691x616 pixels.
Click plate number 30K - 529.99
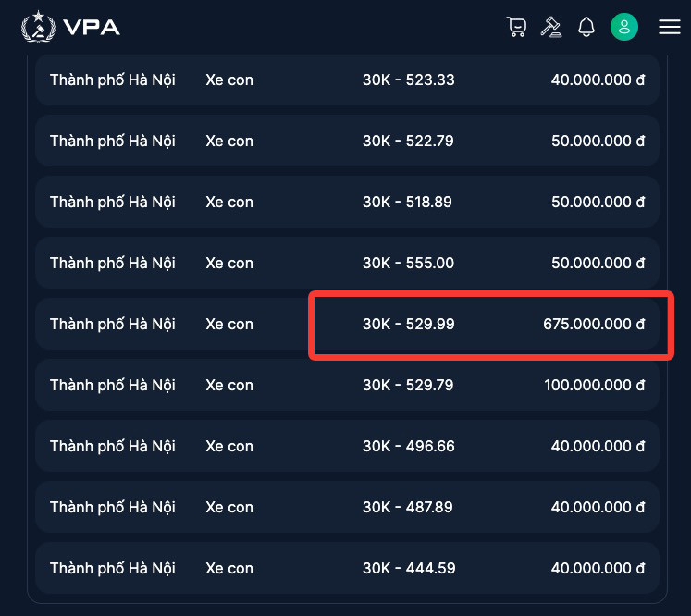point(408,324)
